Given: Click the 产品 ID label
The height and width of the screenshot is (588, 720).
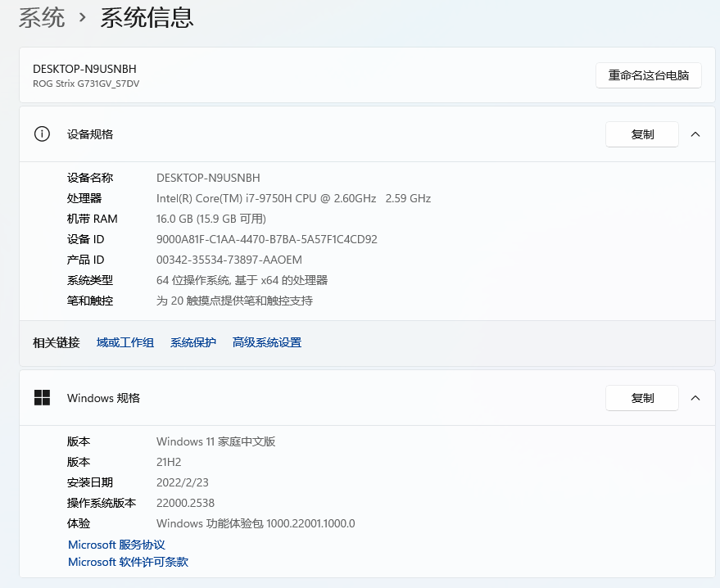Looking at the screenshot, I should click(85, 260).
